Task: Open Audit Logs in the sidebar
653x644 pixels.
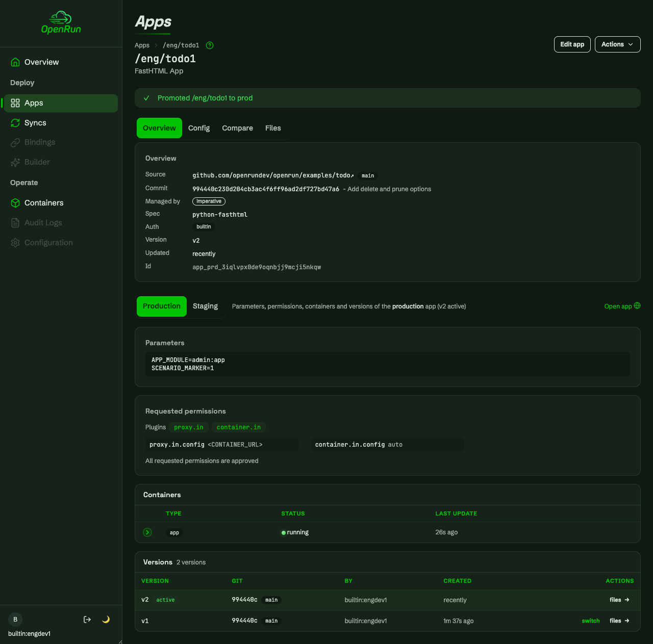Action: click(61, 223)
